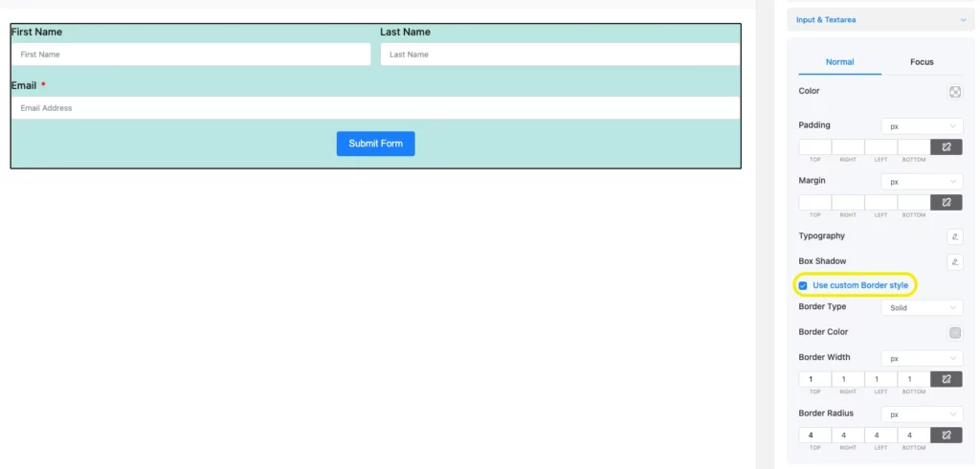
Task: Switch to the Focus tab
Action: tap(922, 62)
